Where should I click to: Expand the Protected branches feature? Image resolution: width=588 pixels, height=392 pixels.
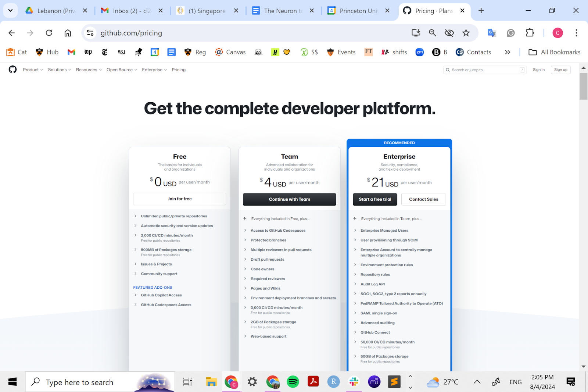coord(265,240)
